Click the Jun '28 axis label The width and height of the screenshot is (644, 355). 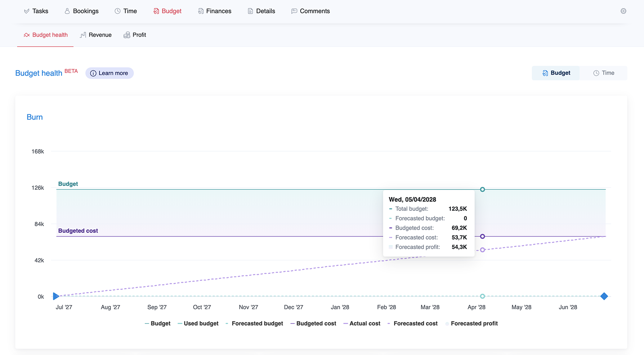pyautogui.click(x=568, y=307)
